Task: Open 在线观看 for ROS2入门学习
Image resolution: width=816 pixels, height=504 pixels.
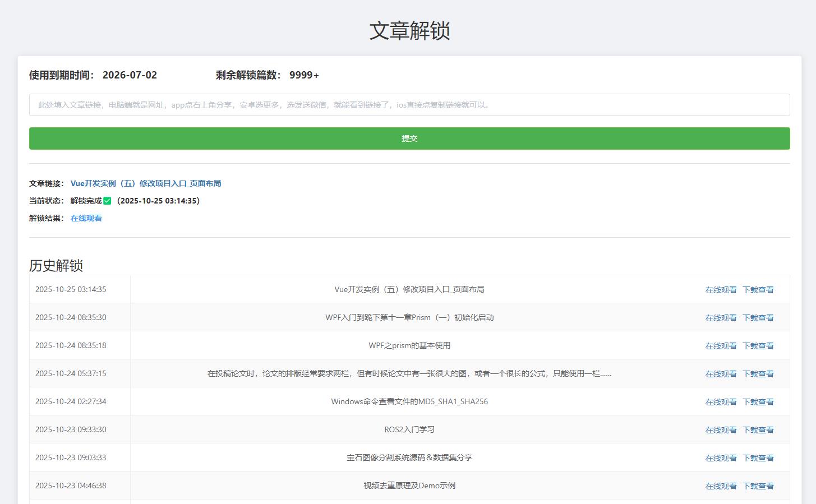Action: tap(721, 429)
